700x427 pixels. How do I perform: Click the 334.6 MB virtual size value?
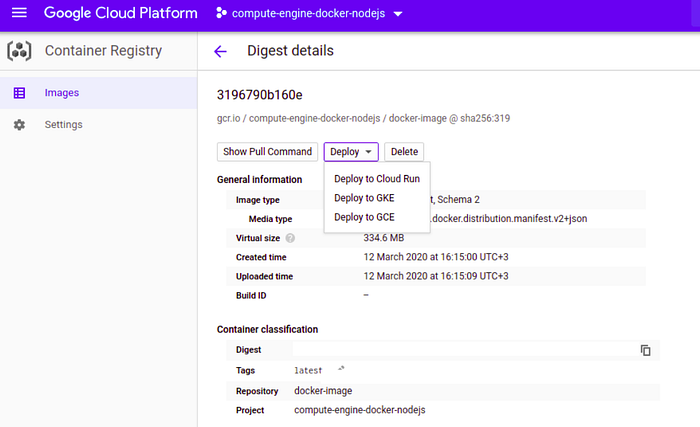383,238
